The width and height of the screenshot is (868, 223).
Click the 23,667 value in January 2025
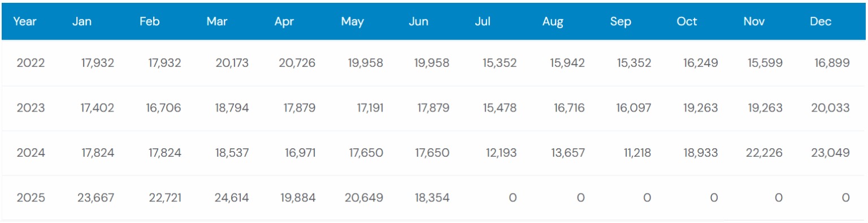point(96,198)
